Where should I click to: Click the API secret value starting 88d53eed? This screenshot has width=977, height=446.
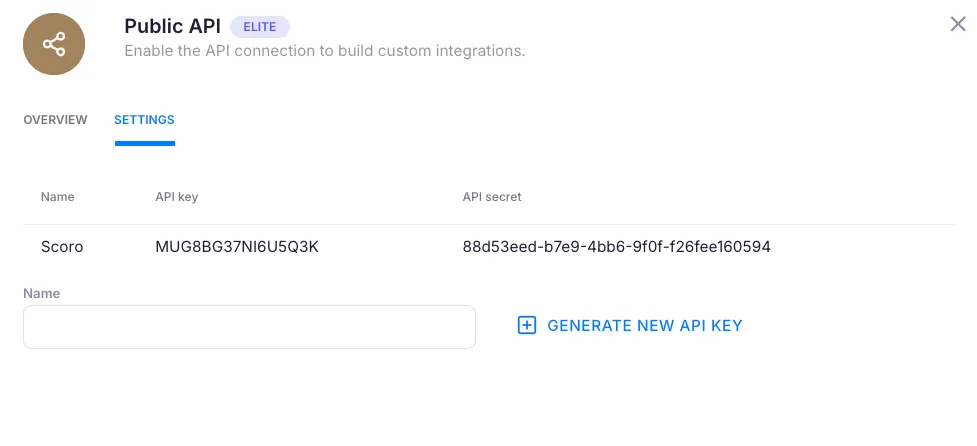(x=616, y=246)
